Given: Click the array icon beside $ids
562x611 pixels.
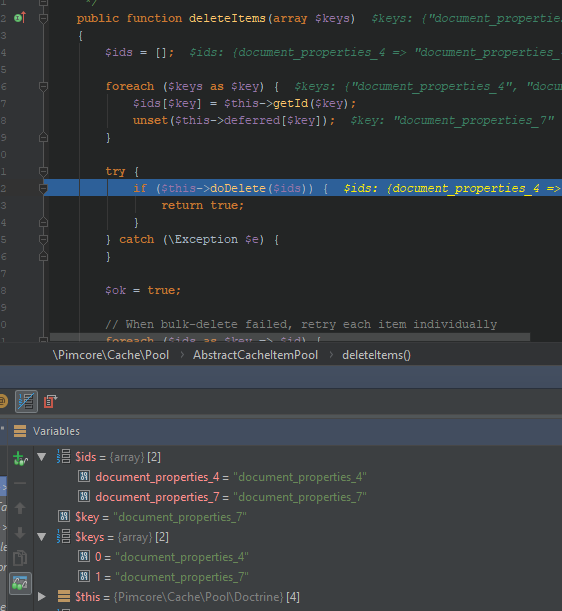Looking at the screenshot, I should coord(64,456).
